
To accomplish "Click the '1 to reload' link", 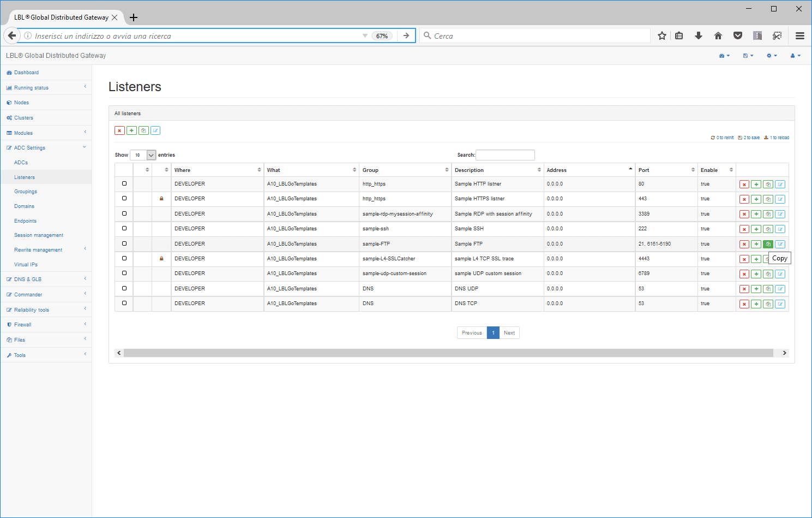I will point(777,138).
